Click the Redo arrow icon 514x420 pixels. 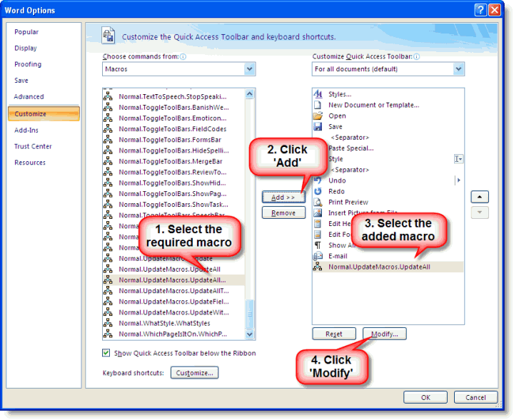tap(318, 191)
